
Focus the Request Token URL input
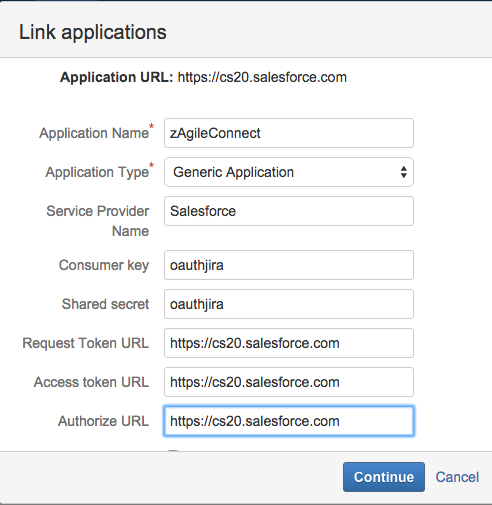point(289,343)
